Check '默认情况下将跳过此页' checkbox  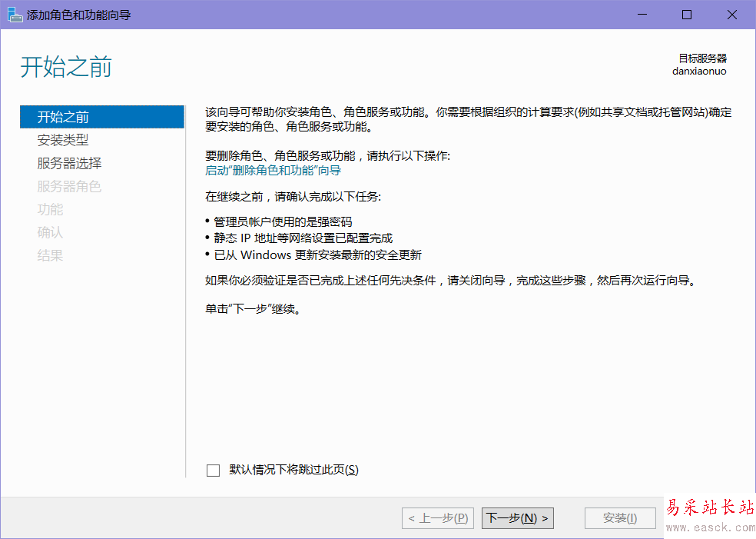pyautogui.click(x=213, y=470)
